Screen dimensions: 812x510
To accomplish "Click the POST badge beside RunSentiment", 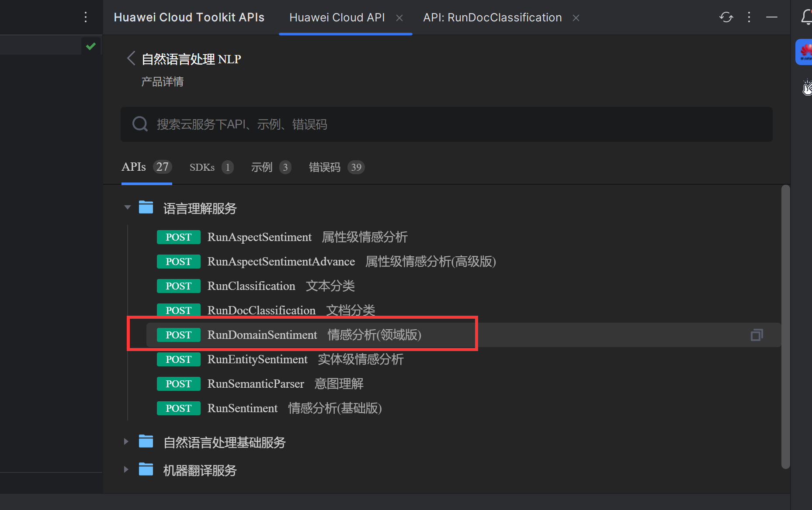I will click(179, 408).
